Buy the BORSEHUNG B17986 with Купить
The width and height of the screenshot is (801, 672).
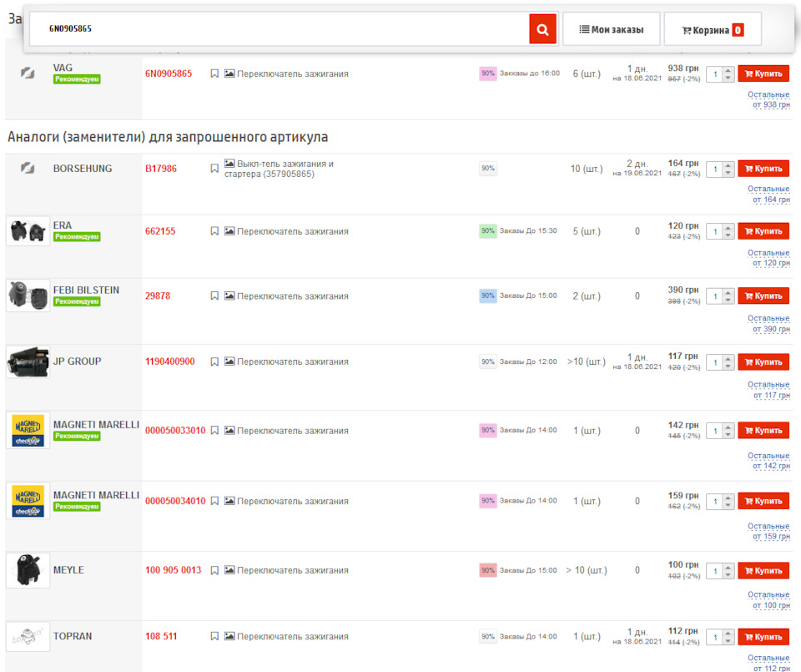click(763, 169)
